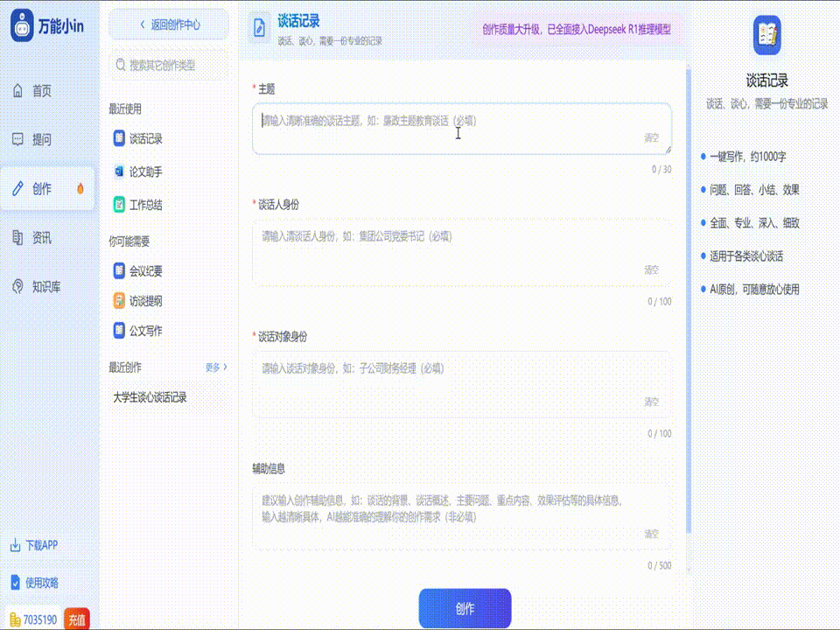This screenshot has width=840, height=630.
Task: Click the 创作 submit button
Action: click(465, 609)
